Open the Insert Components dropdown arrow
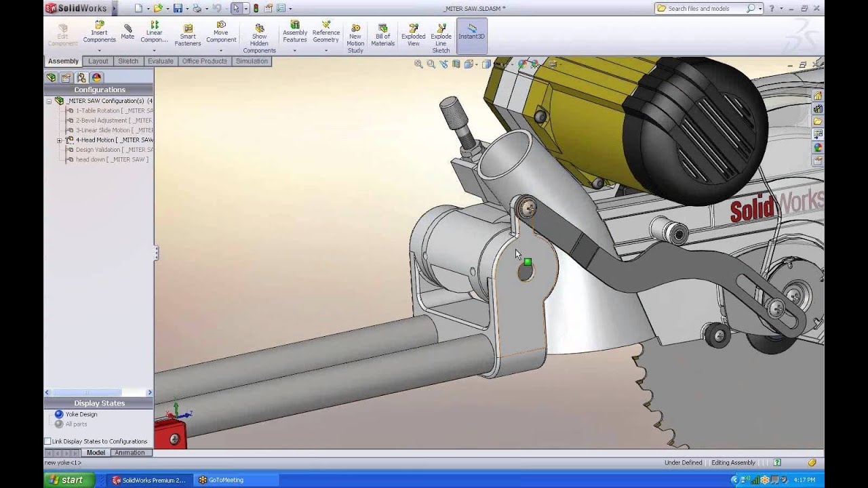 (x=99, y=50)
